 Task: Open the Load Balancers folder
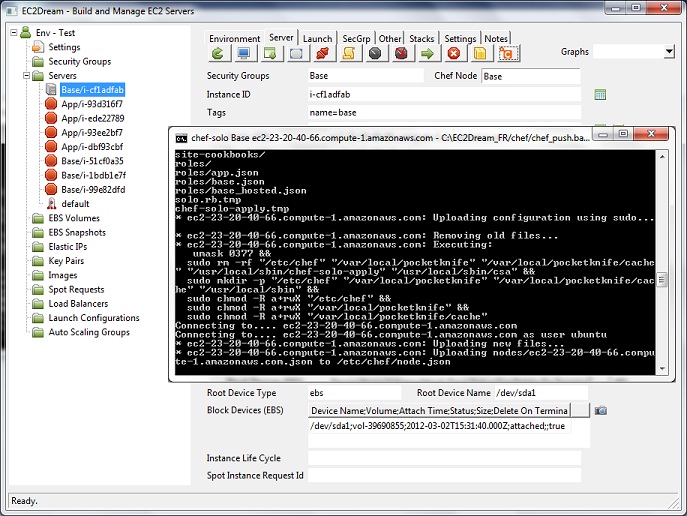pos(78,304)
